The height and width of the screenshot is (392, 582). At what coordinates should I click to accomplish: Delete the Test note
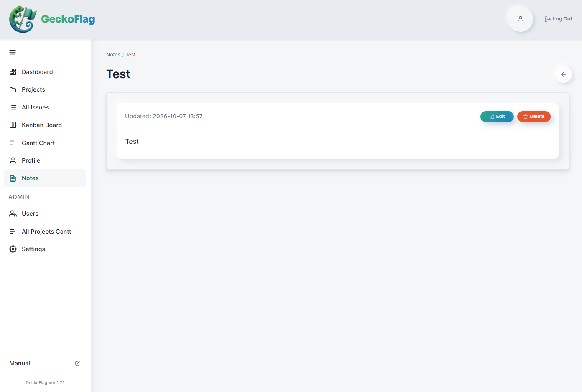(534, 117)
